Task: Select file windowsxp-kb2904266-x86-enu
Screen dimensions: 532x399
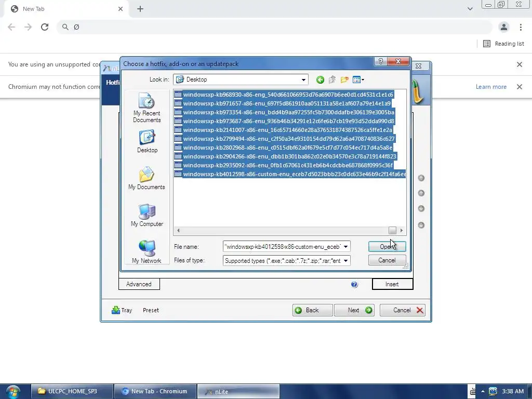Action: click(285, 156)
